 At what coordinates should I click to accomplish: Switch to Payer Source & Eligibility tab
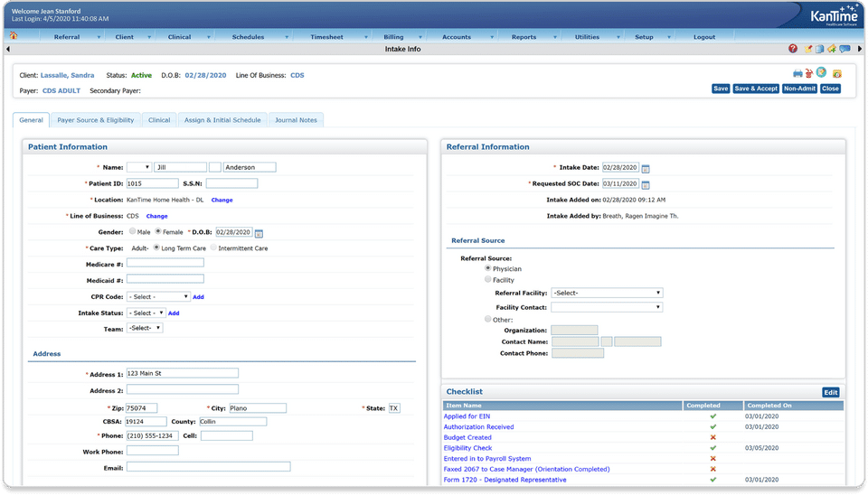[x=96, y=120]
